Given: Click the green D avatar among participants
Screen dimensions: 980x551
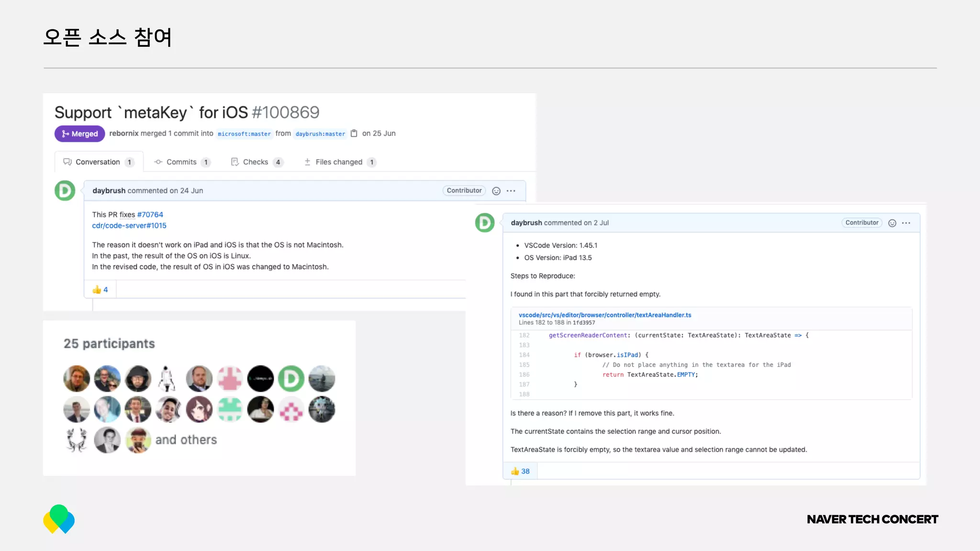Looking at the screenshot, I should [291, 379].
